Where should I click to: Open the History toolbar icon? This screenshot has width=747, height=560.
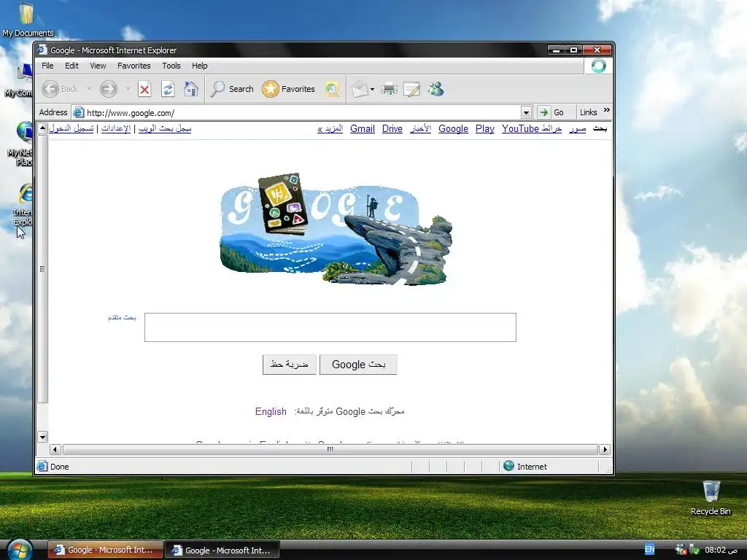(332, 89)
